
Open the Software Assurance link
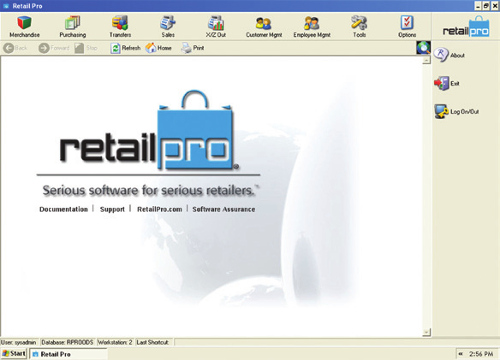point(224,209)
